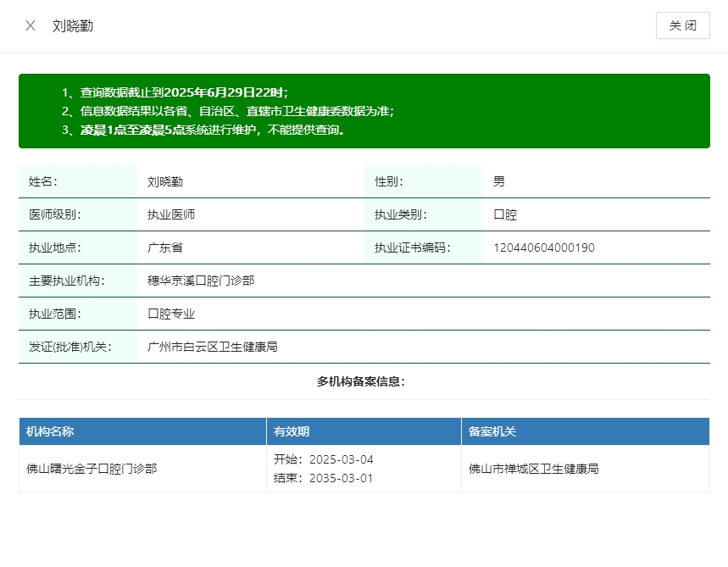Click notice line about 2025年6月29日22时
This screenshot has height=567, width=728.
click(x=175, y=92)
